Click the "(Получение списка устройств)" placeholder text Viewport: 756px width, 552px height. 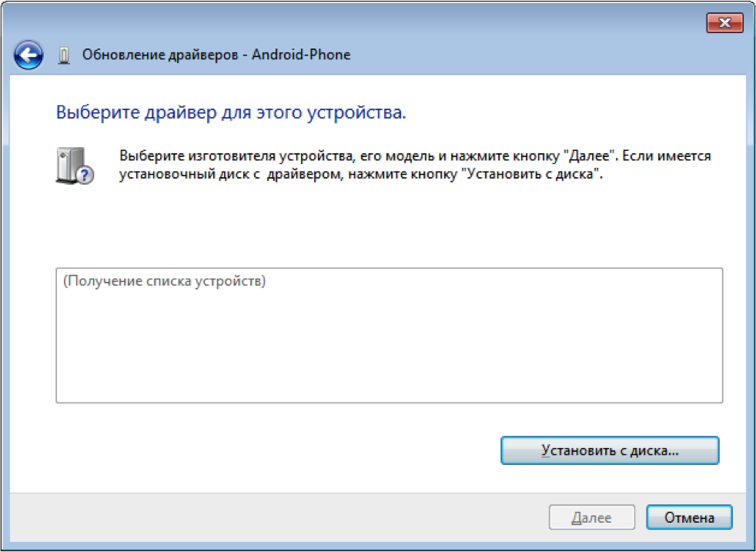pos(164,282)
